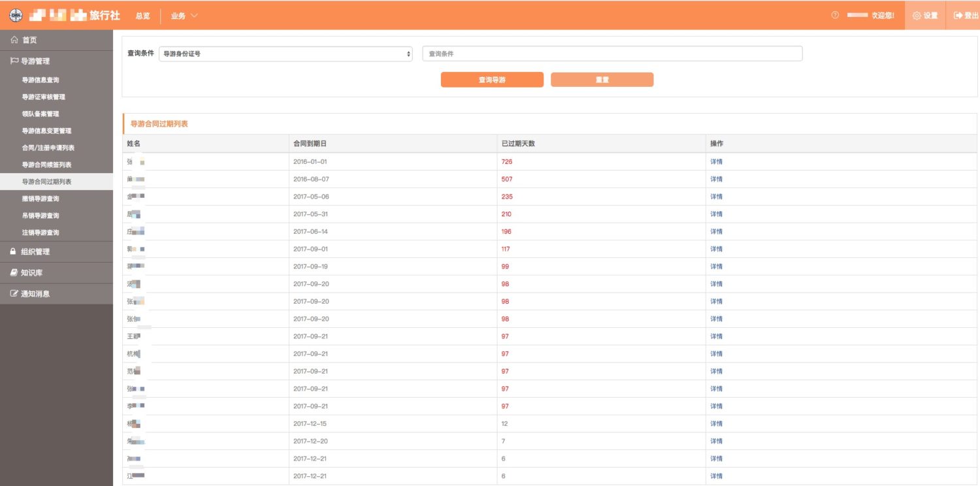Open 详情 for the row overdue 210 days
Screen dimensions: 980x486
[716, 214]
